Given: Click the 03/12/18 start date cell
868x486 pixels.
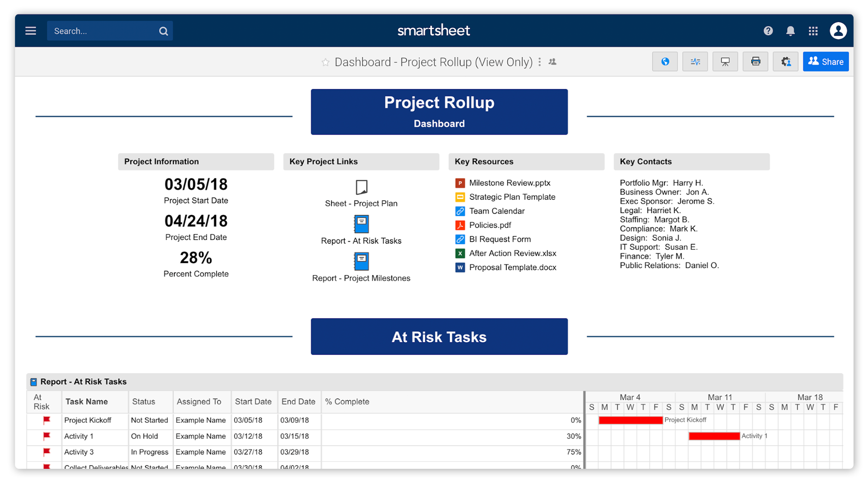Looking at the screenshot, I should tap(255, 436).
